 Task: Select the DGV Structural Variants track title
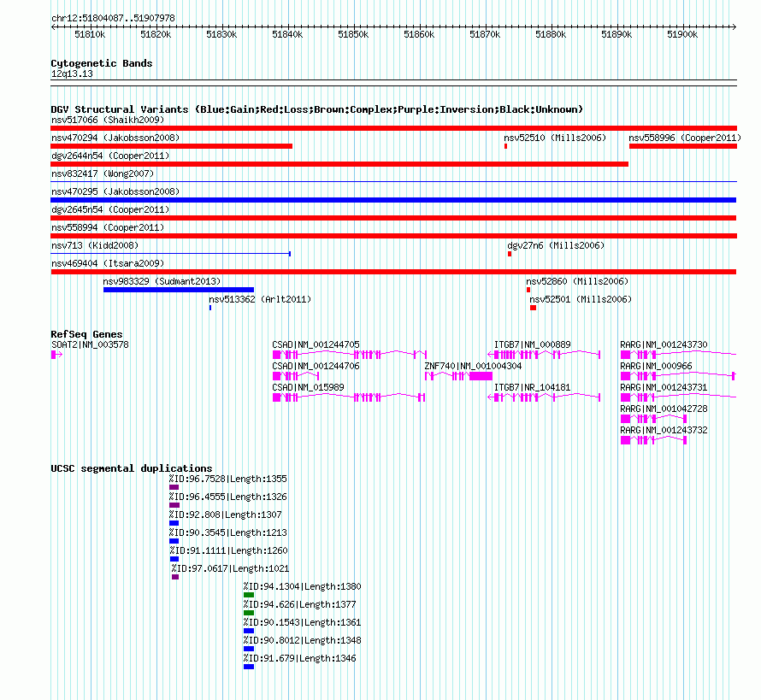point(317,109)
